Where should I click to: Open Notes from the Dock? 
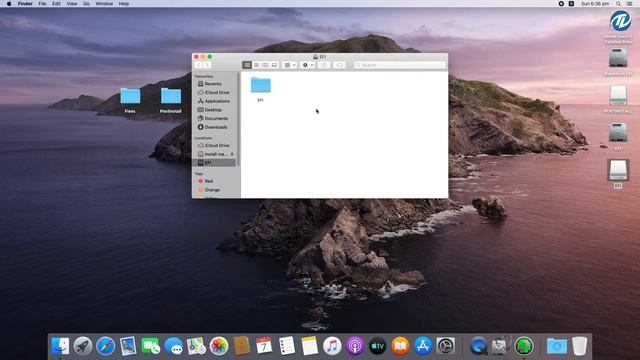[x=309, y=346]
